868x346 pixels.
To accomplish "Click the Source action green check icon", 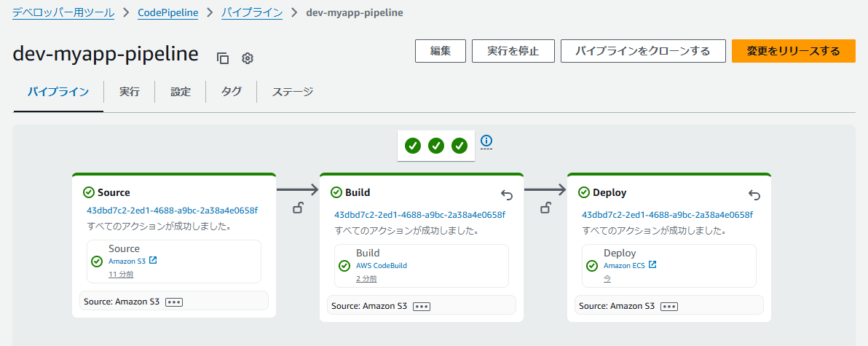I will tap(97, 262).
